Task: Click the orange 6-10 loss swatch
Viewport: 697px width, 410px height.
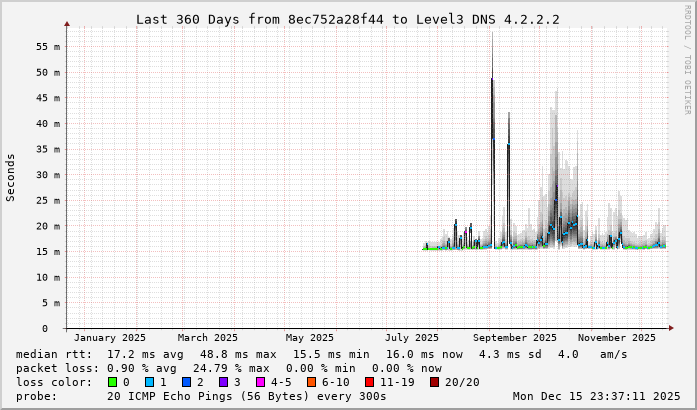Action: click(311, 382)
